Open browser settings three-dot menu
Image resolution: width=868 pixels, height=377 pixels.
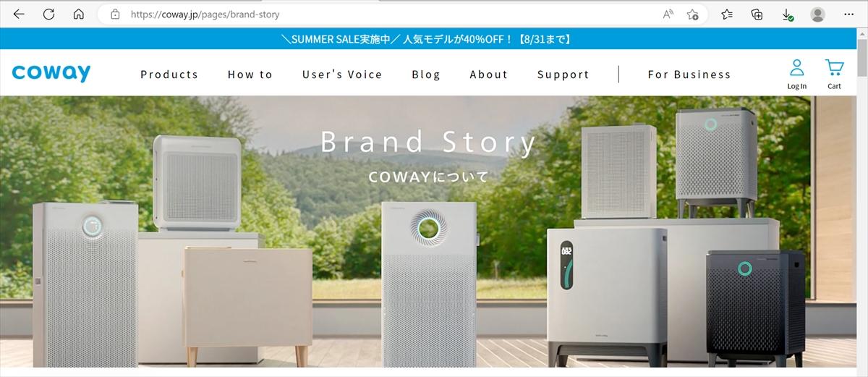(x=848, y=14)
